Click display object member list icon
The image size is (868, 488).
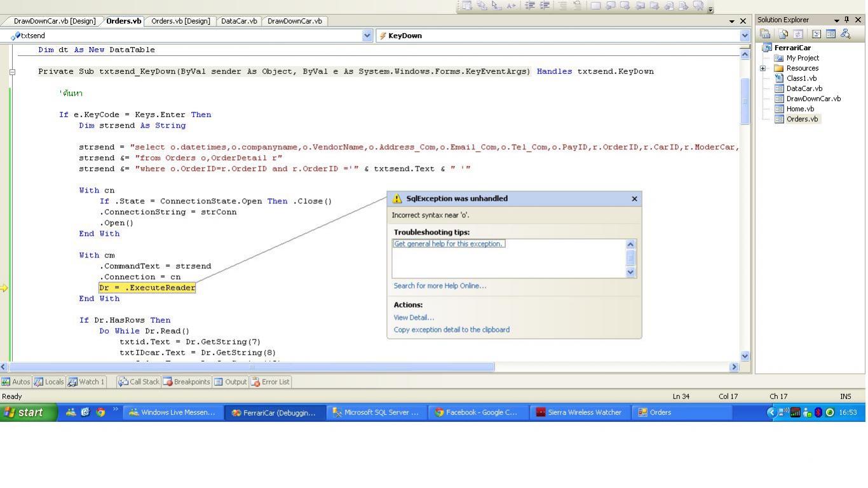click(x=468, y=6)
